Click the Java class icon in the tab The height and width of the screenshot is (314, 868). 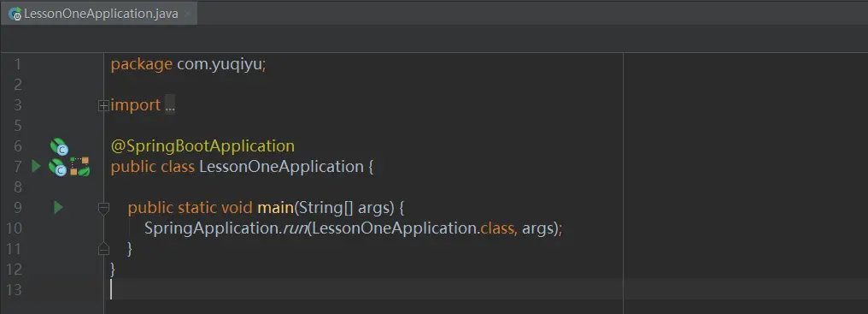click(x=15, y=15)
